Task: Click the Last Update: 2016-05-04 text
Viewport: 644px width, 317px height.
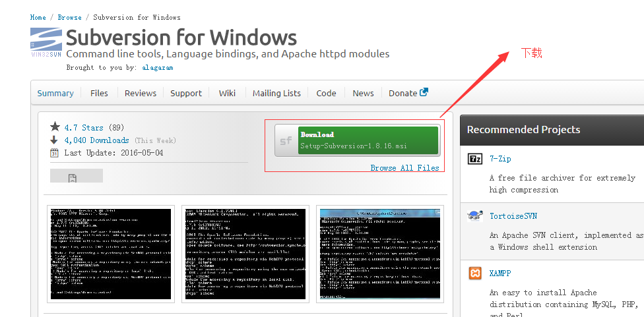Action: click(113, 153)
